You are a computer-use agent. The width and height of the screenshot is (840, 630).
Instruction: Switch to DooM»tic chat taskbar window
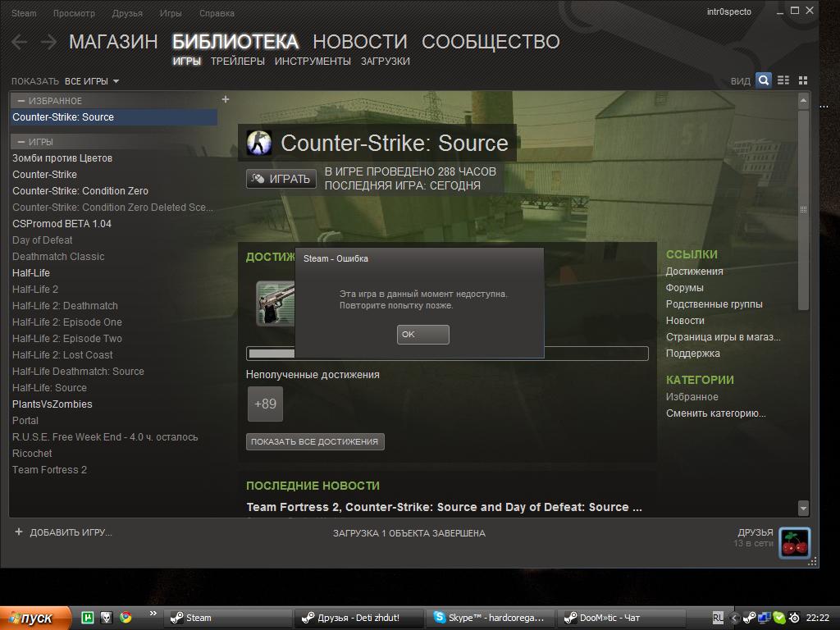point(622,618)
